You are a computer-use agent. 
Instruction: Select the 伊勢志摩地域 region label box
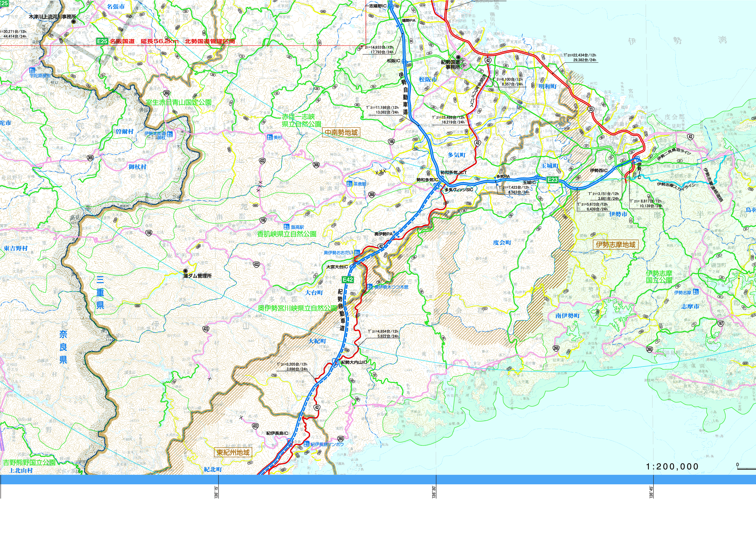[x=616, y=244]
